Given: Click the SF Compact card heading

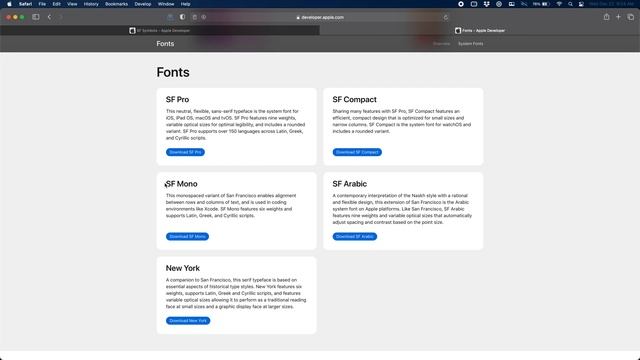Looking at the screenshot, I should [354, 100].
